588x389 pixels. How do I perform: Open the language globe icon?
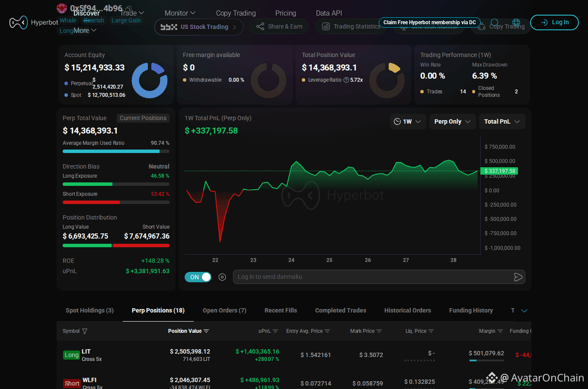coord(516,22)
